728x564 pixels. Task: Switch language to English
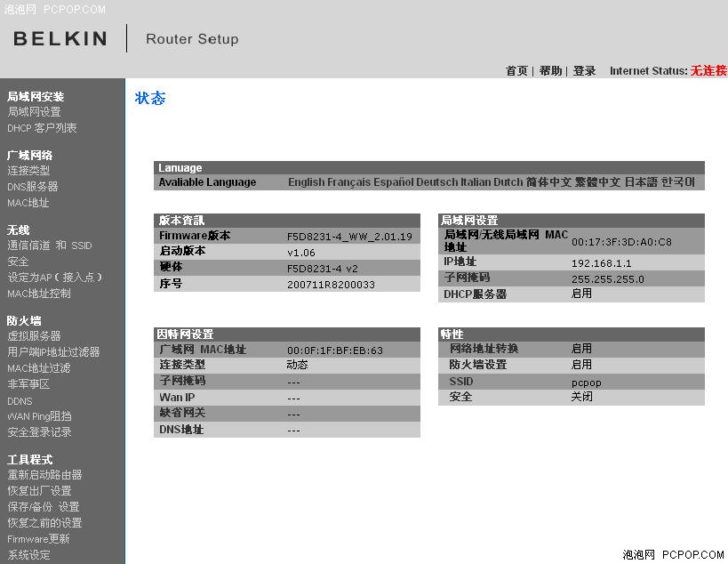point(306,182)
